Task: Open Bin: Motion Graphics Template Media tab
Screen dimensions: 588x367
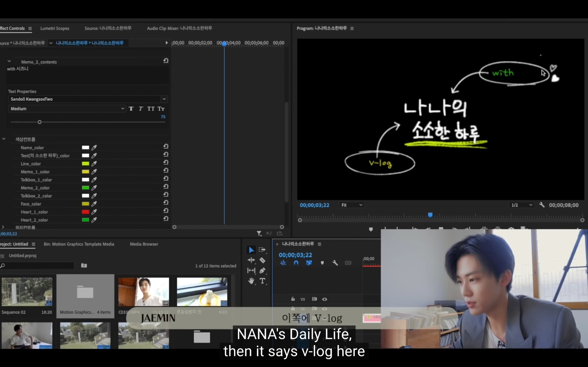Action: (x=79, y=244)
